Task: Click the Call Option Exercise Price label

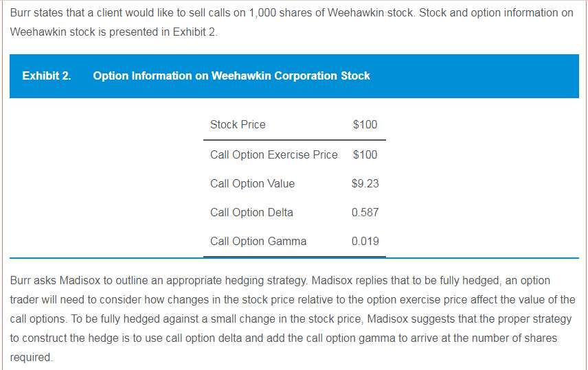Action: 274,155
